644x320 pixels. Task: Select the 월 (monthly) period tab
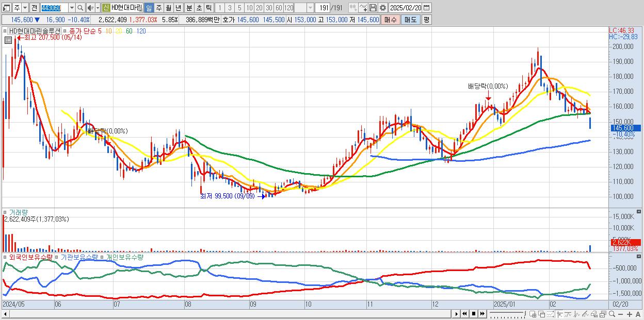168,8
